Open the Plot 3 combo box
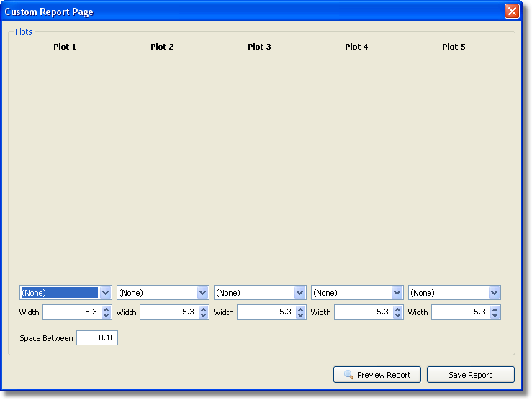 coord(299,293)
